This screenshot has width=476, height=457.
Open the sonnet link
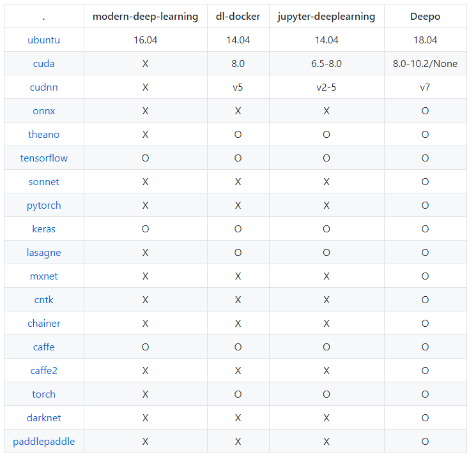(x=43, y=182)
